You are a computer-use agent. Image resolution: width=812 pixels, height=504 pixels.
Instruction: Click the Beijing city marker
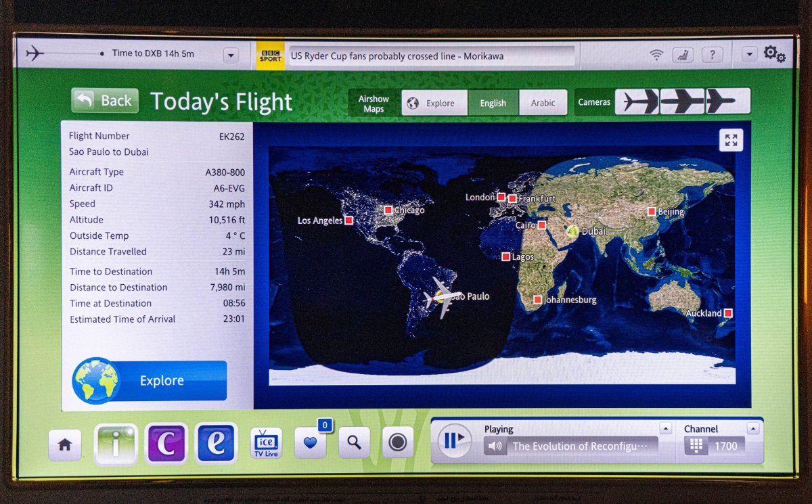click(652, 212)
